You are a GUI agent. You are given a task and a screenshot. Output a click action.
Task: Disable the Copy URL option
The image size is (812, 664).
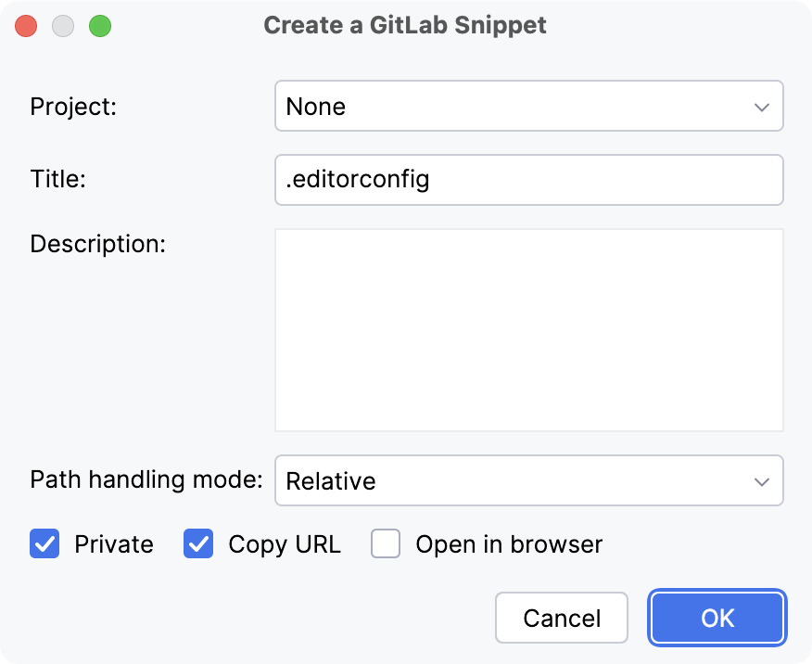click(x=197, y=544)
